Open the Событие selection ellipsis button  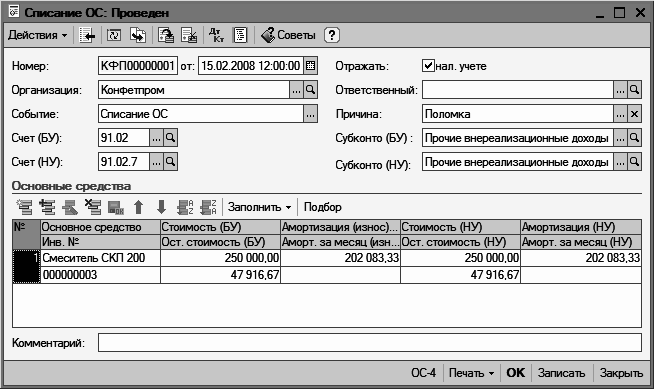pyautogui.click(x=310, y=114)
